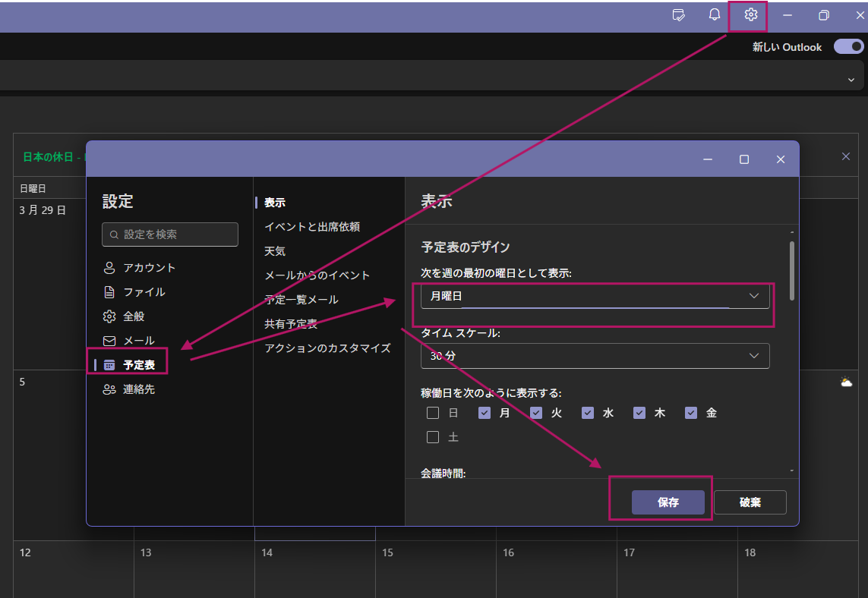Viewport: 868px width, 598px height.
Task: Click the 日曜日 column header
Action: tap(33, 189)
